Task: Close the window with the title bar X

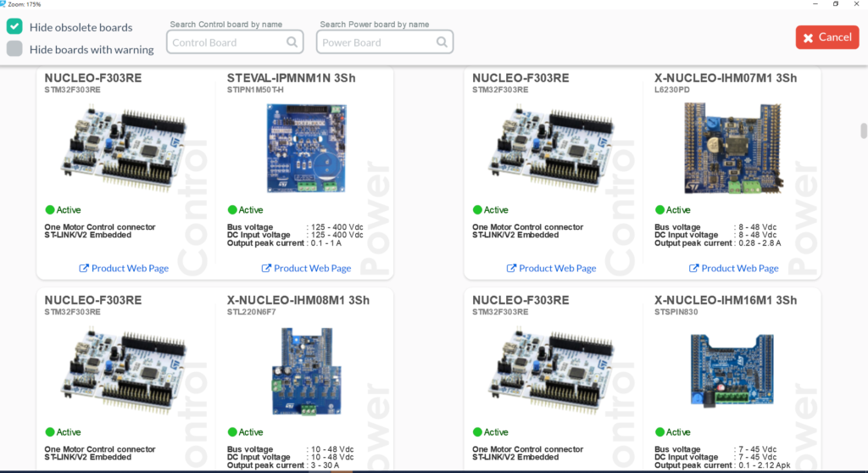Action: [x=856, y=4]
